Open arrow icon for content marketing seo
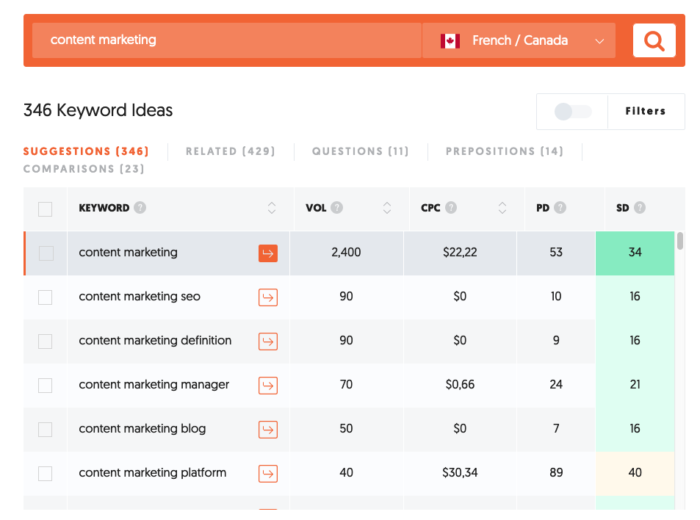This screenshot has width=700, height=520. point(268,297)
